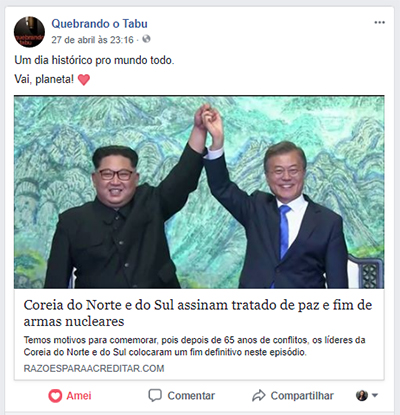Open the article photo of raised hands

coord(199,192)
